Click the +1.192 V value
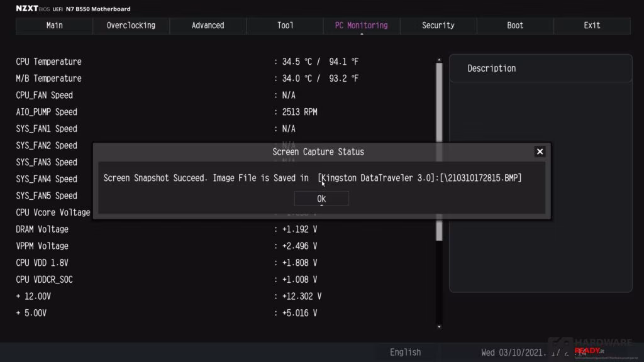This screenshot has width=644, height=362. click(299, 229)
